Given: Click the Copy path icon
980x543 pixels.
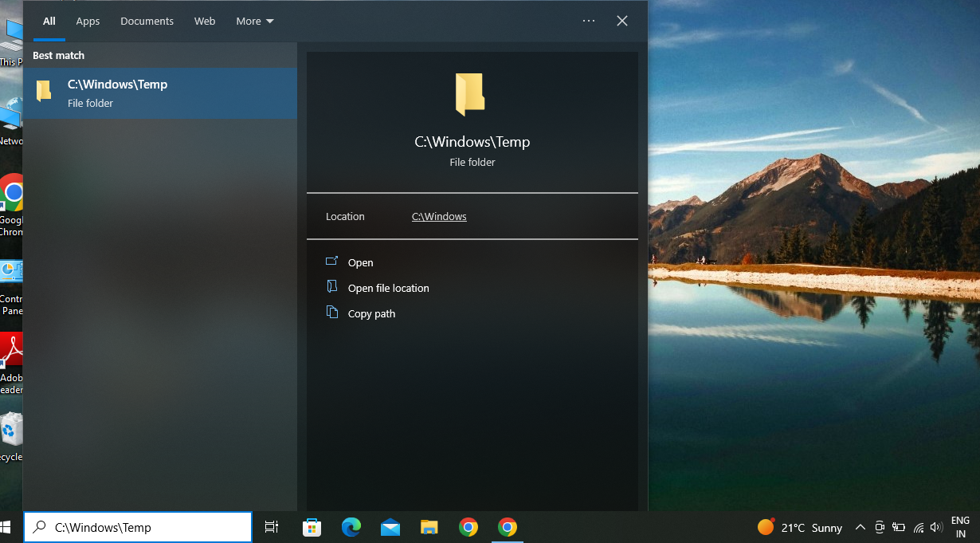Looking at the screenshot, I should pyautogui.click(x=331, y=312).
